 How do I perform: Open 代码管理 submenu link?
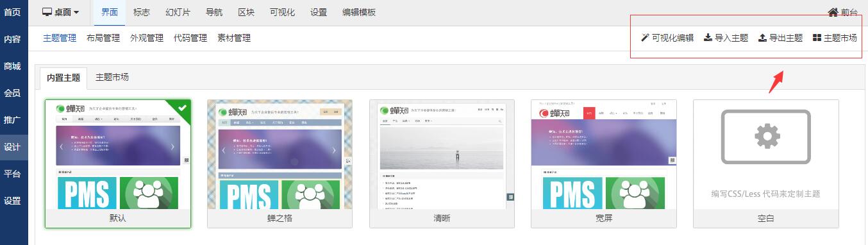(x=190, y=38)
